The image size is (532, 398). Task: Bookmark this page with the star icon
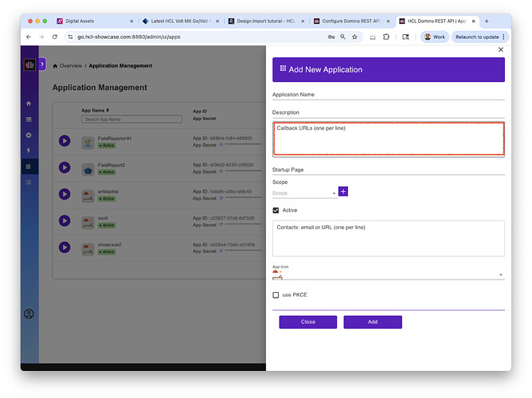click(x=354, y=37)
